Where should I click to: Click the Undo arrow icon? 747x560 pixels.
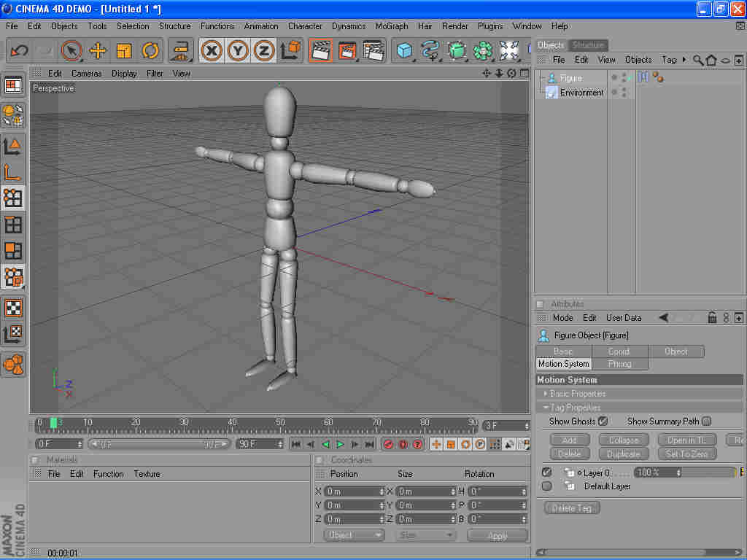point(20,50)
